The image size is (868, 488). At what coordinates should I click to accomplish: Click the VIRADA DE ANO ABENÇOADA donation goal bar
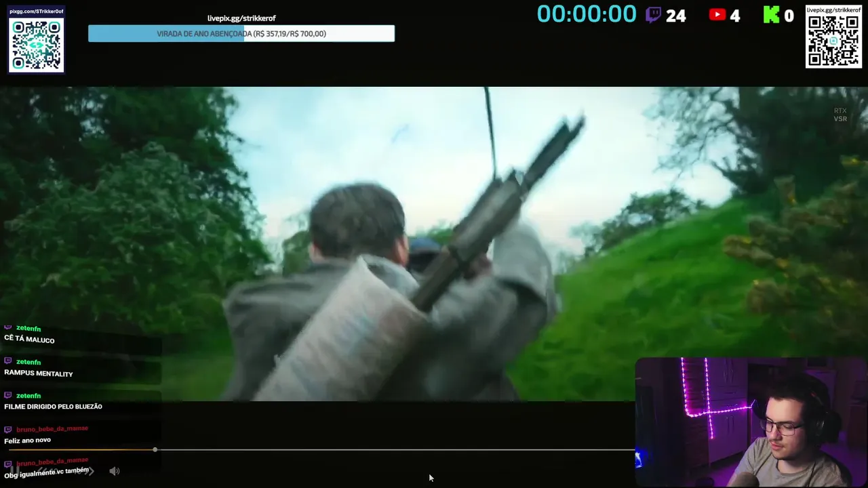click(241, 33)
